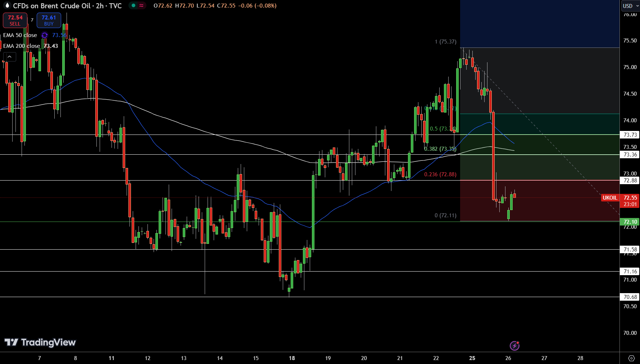Click the -0.06 (-0.08%) change value
The width and height of the screenshot is (640, 364).
257,6
